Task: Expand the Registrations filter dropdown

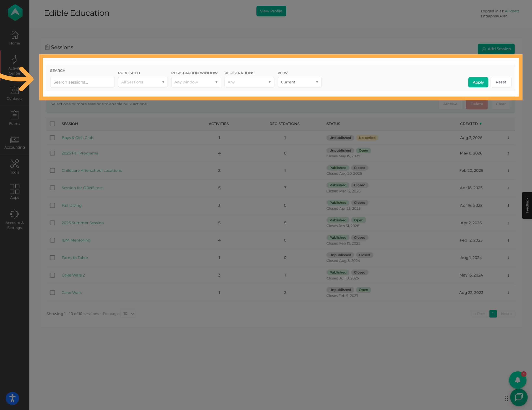Action: click(x=249, y=82)
